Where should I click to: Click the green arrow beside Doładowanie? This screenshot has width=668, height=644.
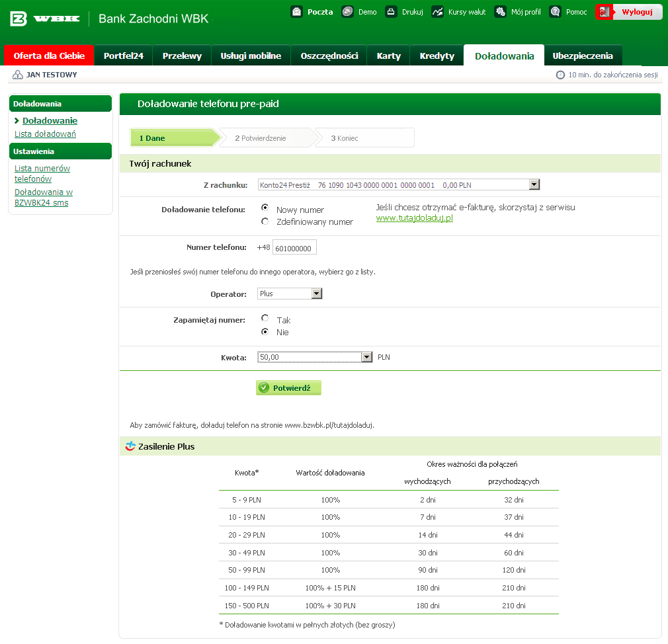coord(17,121)
